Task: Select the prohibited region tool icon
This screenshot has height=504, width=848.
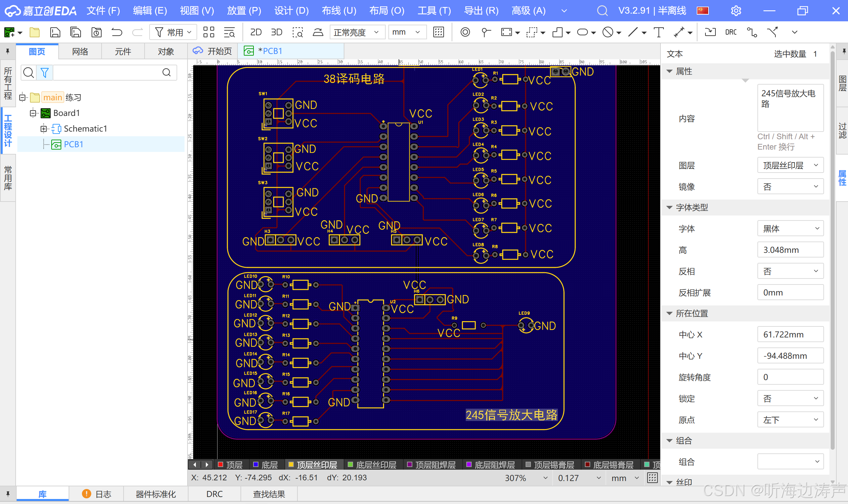Action: (608, 32)
